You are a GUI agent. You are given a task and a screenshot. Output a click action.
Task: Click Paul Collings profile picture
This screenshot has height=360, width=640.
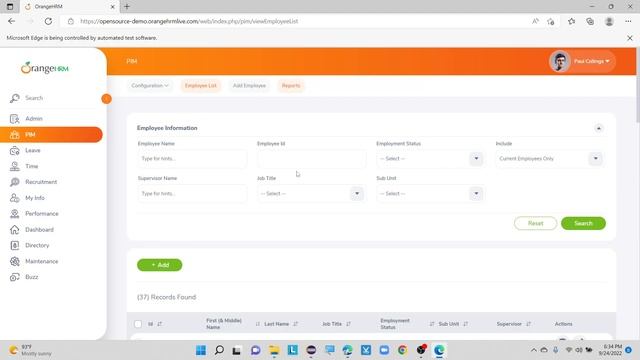coord(560,61)
